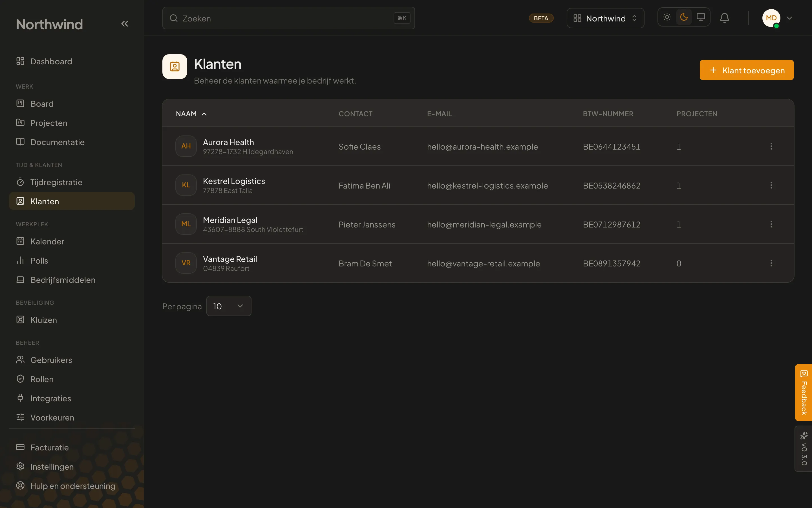
Task: Open the notifications bell
Action: [x=724, y=18]
